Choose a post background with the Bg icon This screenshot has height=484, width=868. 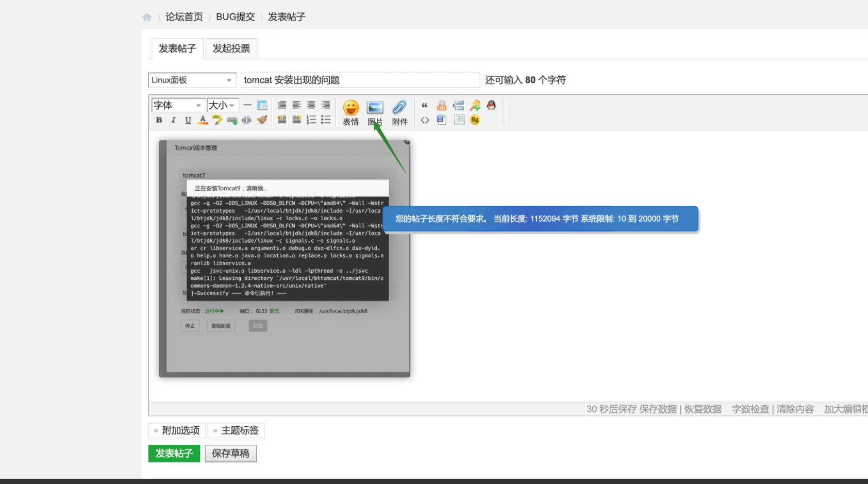point(475,120)
